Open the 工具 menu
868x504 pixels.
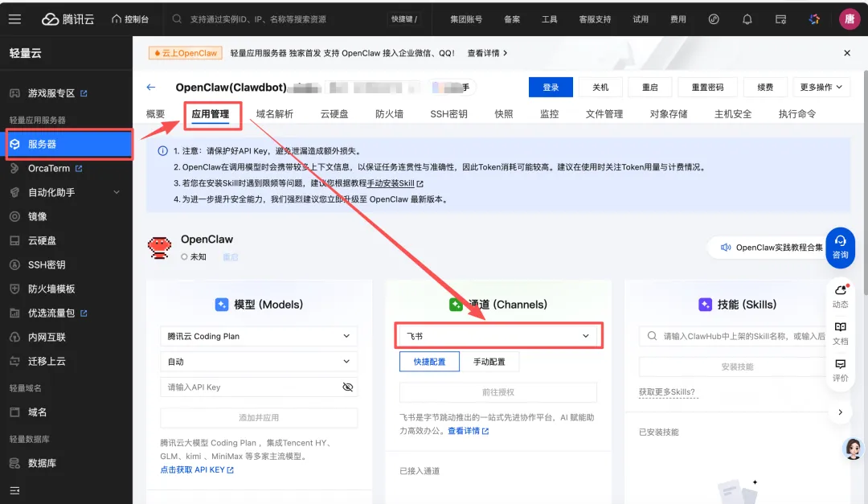point(549,18)
